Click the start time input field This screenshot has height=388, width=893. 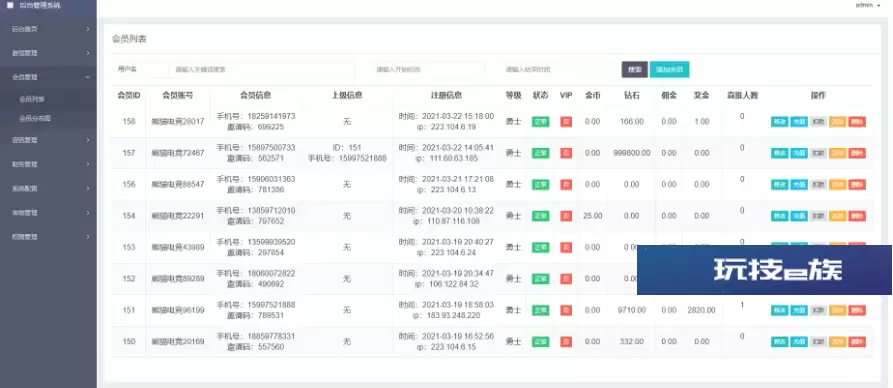point(428,70)
